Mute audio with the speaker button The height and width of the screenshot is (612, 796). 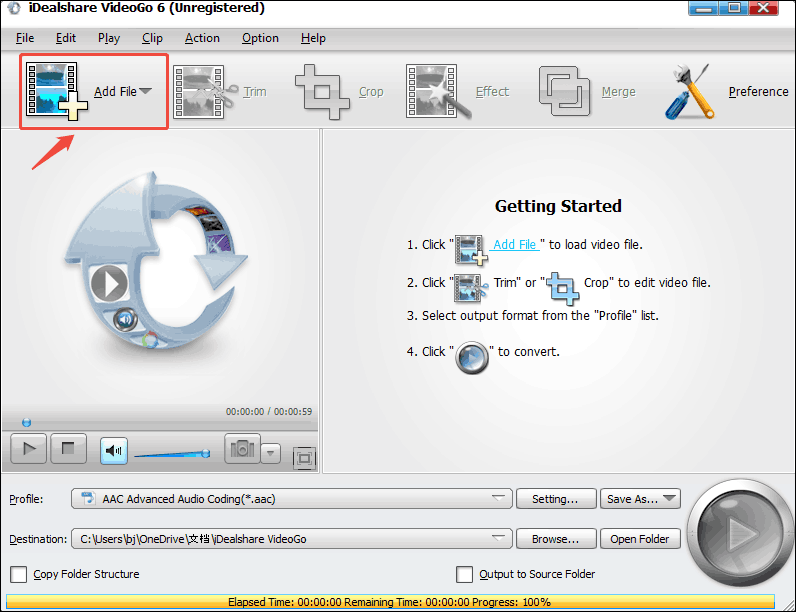[x=114, y=450]
